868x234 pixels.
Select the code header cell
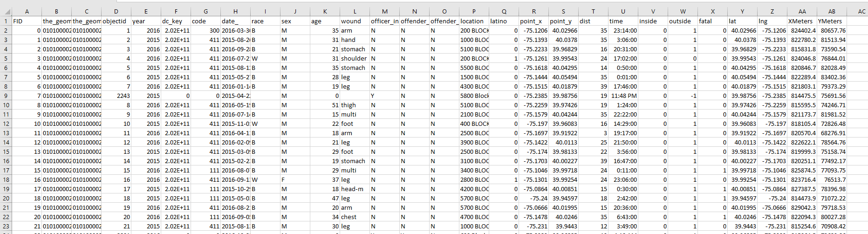(x=205, y=21)
